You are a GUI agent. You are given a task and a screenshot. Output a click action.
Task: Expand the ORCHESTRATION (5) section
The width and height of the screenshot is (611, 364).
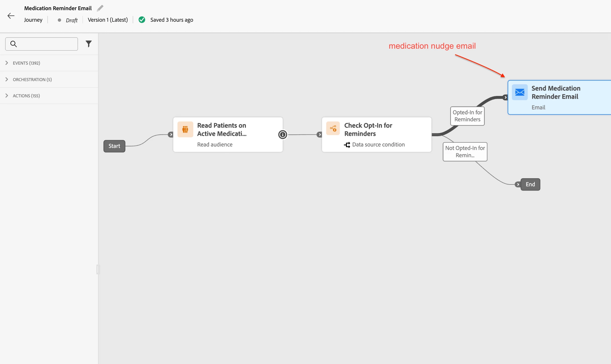(32, 79)
